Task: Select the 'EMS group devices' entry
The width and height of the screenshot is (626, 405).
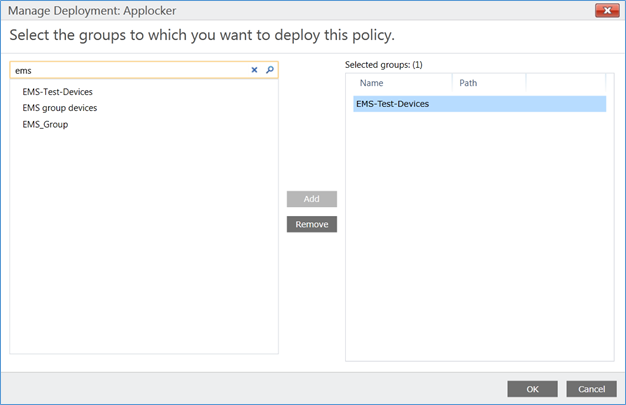Action: tap(59, 108)
